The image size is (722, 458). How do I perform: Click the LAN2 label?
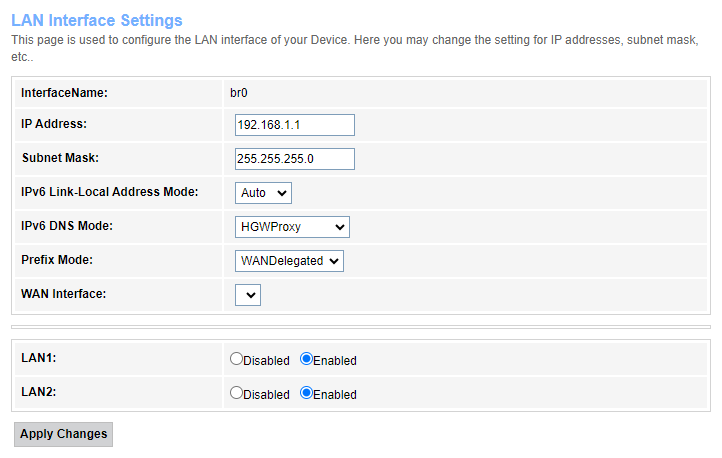[x=38, y=392]
